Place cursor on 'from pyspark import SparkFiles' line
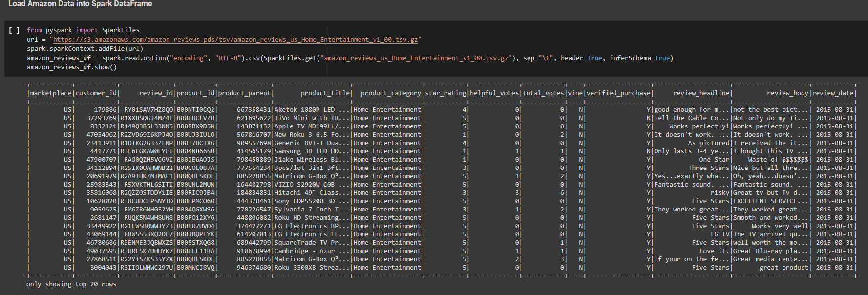 (83, 30)
